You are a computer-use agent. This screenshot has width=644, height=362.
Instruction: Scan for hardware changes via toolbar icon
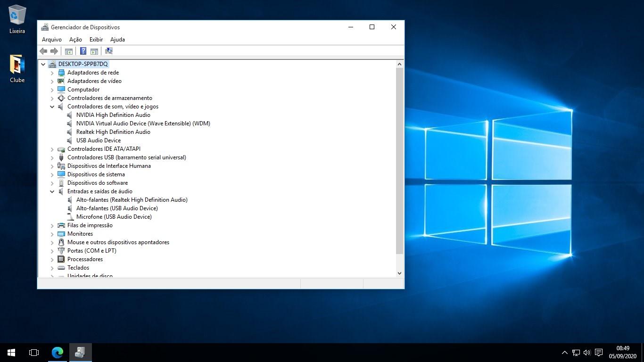coord(109,51)
